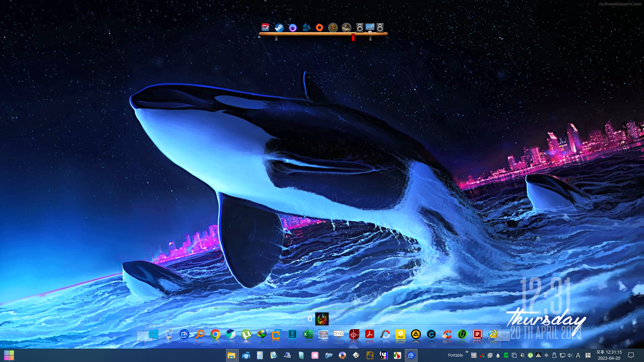
Task: Open the blue C circle app in dock
Action: click(x=431, y=334)
